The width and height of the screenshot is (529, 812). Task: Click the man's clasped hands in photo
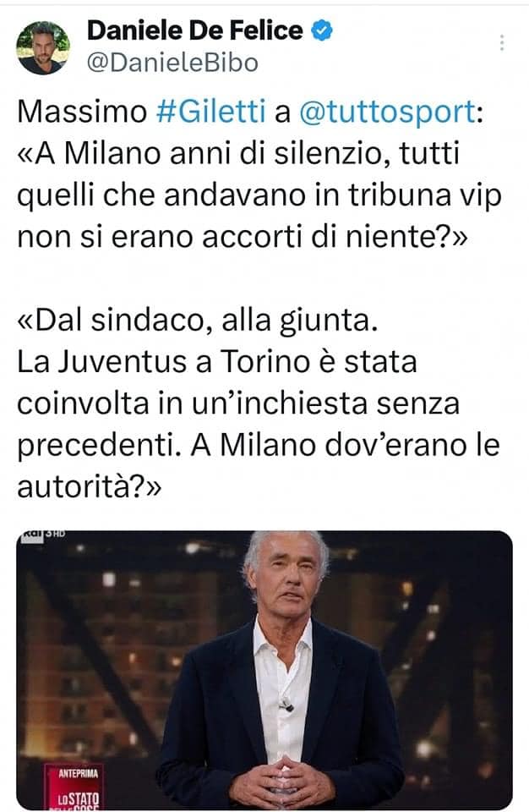click(x=282, y=782)
